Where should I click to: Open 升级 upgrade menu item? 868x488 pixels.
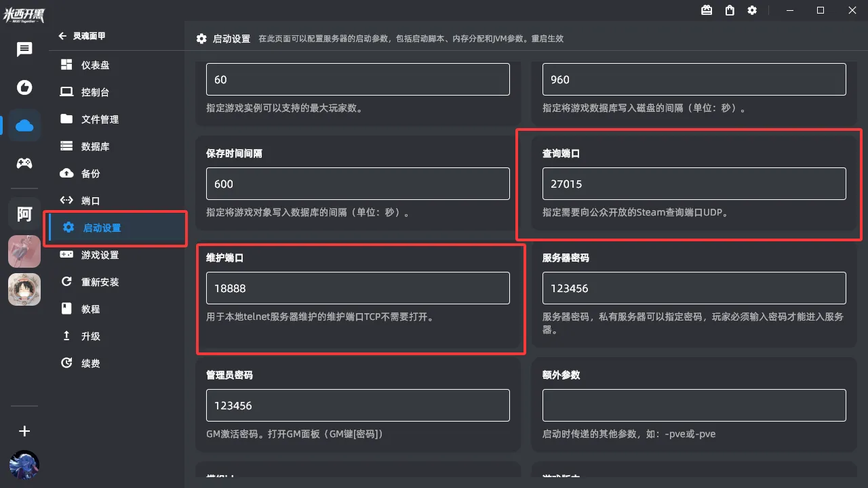point(117,336)
